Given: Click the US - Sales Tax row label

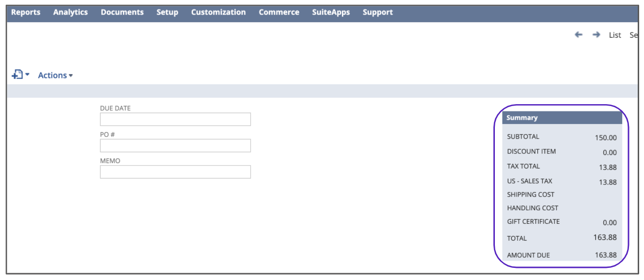Looking at the screenshot, I should pyautogui.click(x=529, y=181).
